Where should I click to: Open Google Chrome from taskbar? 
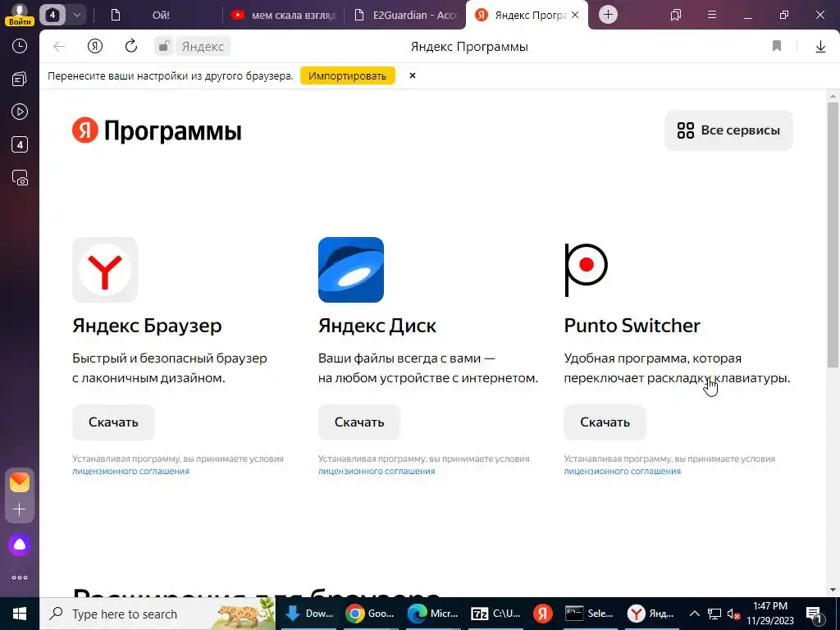(x=370, y=614)
